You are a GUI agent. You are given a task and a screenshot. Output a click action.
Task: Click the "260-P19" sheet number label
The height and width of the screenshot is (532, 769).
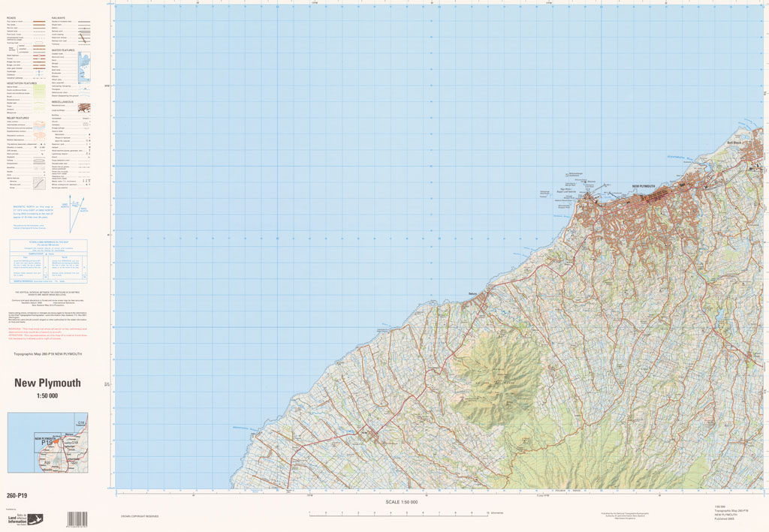pos(17,495)
